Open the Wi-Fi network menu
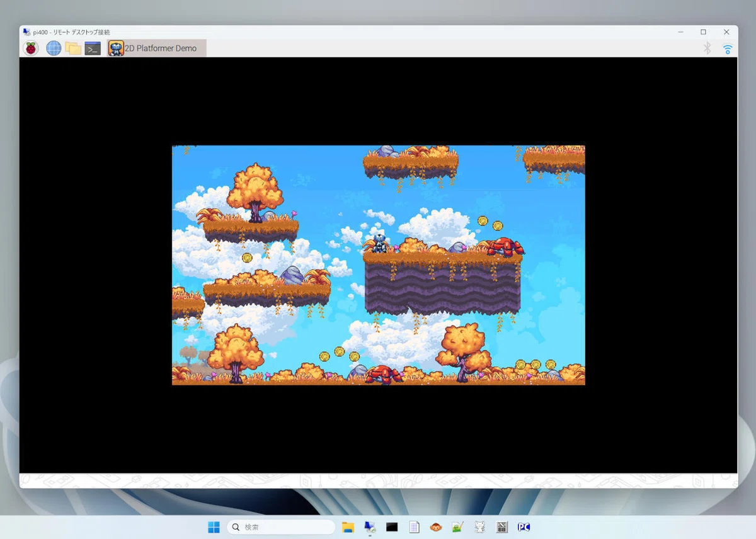The width and height of the screenshot is (756, 539). [x=728, y=48]
